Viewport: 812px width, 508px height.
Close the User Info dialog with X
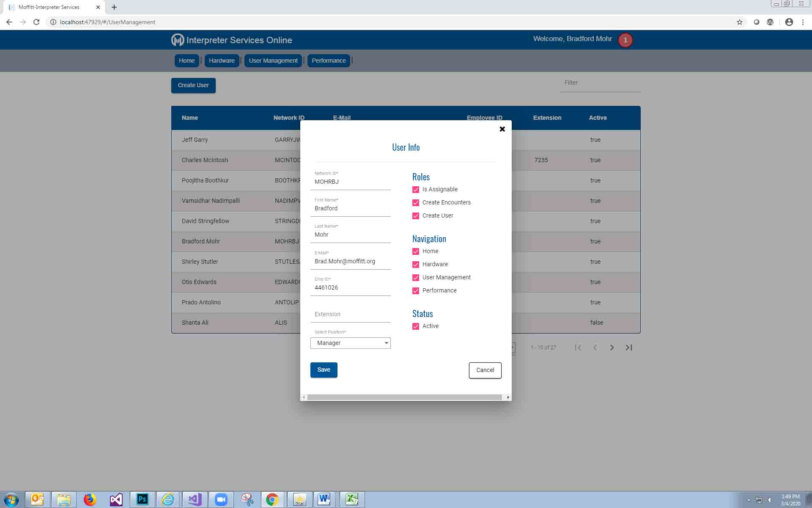pyautogui.click(x=502, y=129)
